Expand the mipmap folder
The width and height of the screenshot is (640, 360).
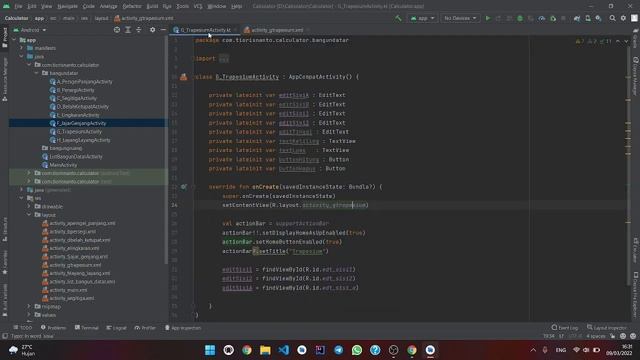pyautogui.click(x=29, y=306)
